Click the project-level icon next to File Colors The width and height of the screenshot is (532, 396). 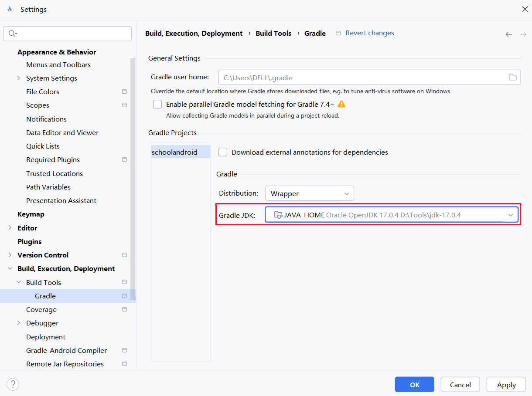[x=125, y=91]
